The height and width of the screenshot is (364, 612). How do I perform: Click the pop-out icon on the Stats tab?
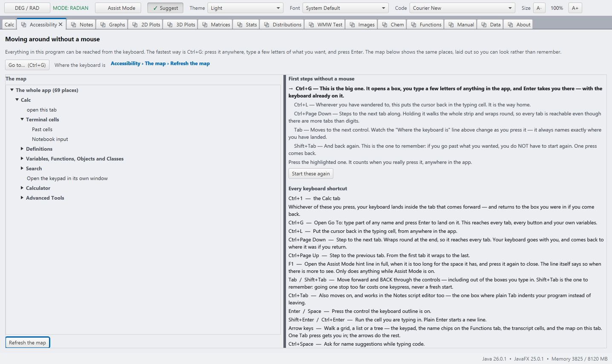point(240,25)
